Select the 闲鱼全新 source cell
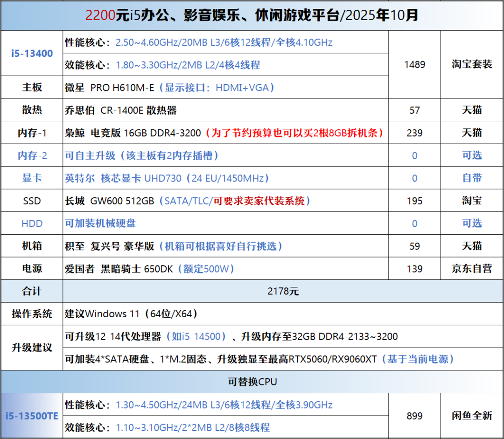Image resolution: width=504 pixels, height=439 pixels. click(x=472, y=416)
